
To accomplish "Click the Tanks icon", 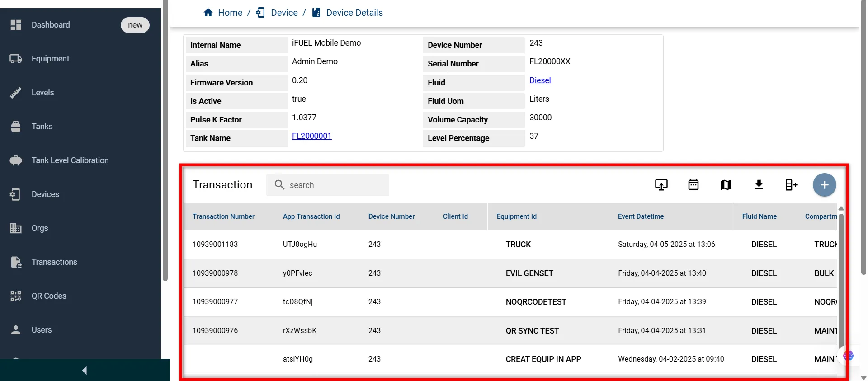I will coord(16,127).
